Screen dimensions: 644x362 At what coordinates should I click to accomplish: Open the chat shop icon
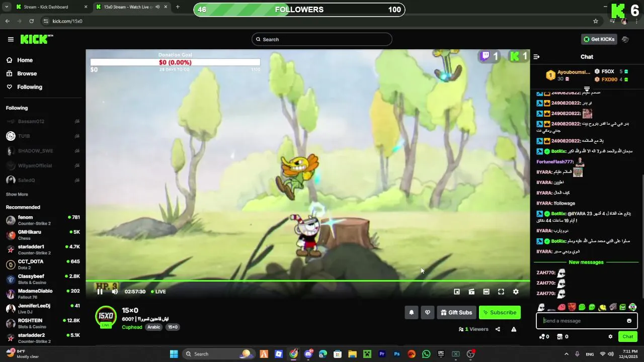click(559, 337)
